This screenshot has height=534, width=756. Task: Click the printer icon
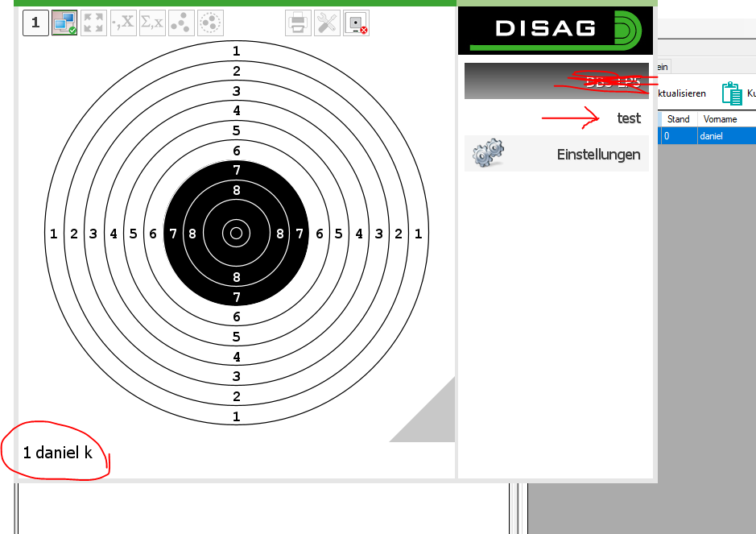298,23
